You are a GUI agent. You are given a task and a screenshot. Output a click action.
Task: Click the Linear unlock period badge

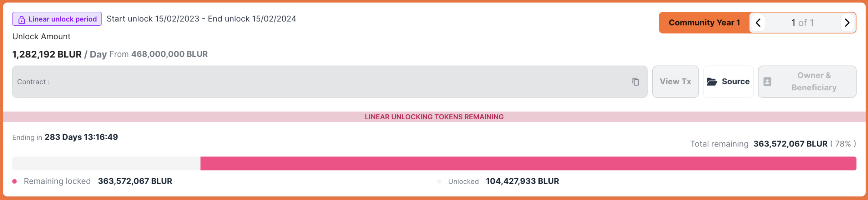pyautogui.click(x=57, y=19)
